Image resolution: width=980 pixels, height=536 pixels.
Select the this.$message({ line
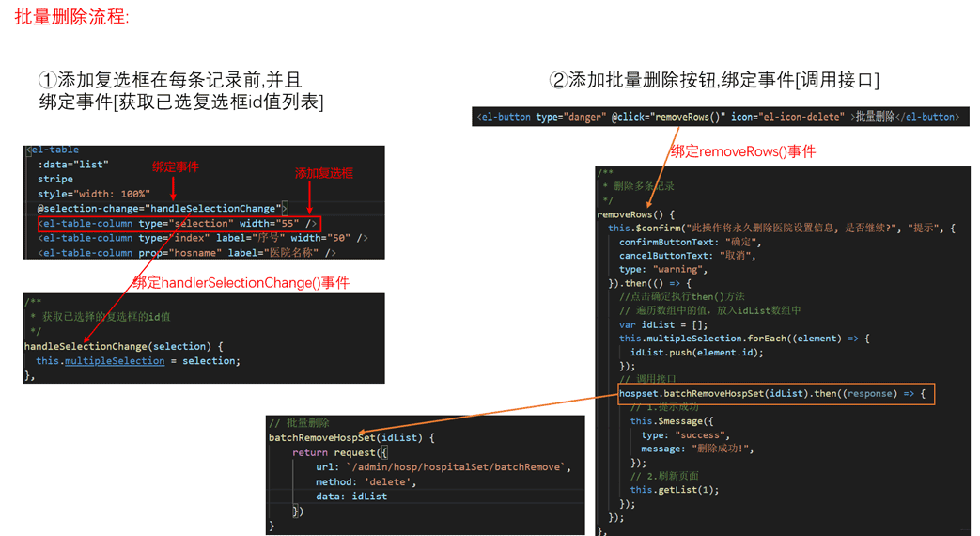(671, 421)
